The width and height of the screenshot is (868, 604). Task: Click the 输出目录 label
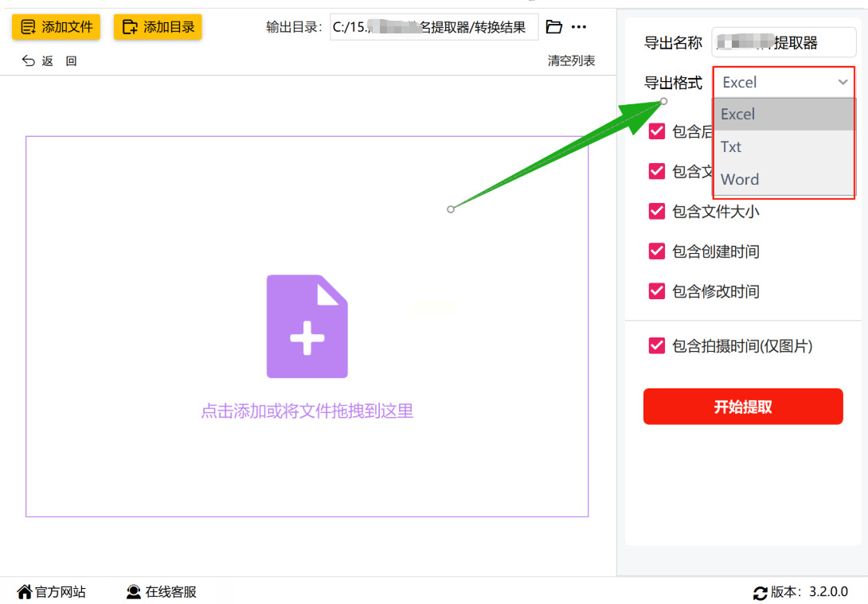click(x=293, y=27)
